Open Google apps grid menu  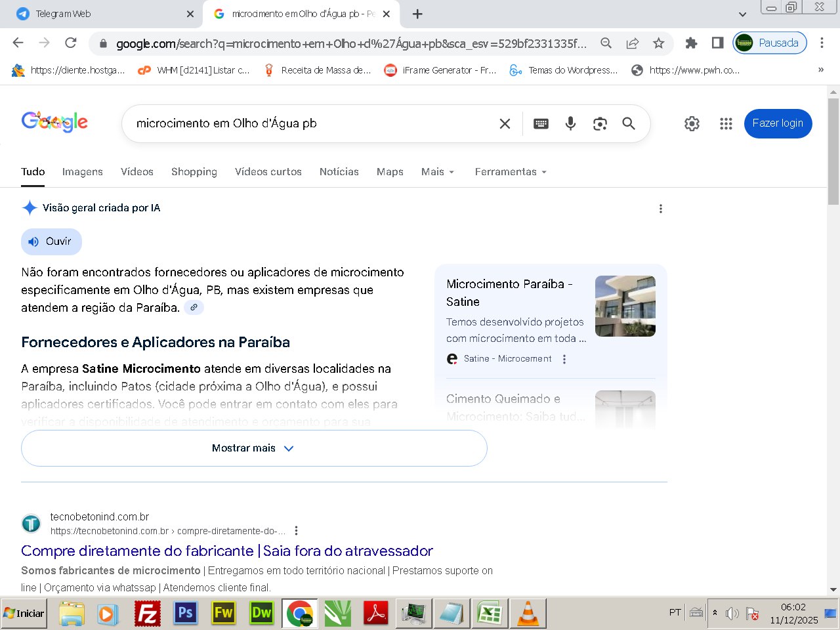tap(726, 123)
